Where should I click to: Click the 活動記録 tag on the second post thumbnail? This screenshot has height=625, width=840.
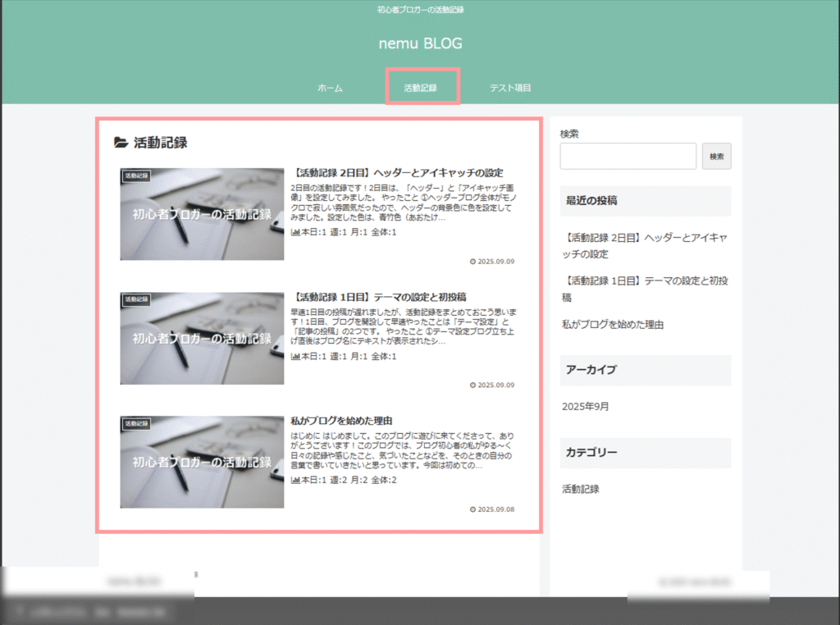click(137, 299)
